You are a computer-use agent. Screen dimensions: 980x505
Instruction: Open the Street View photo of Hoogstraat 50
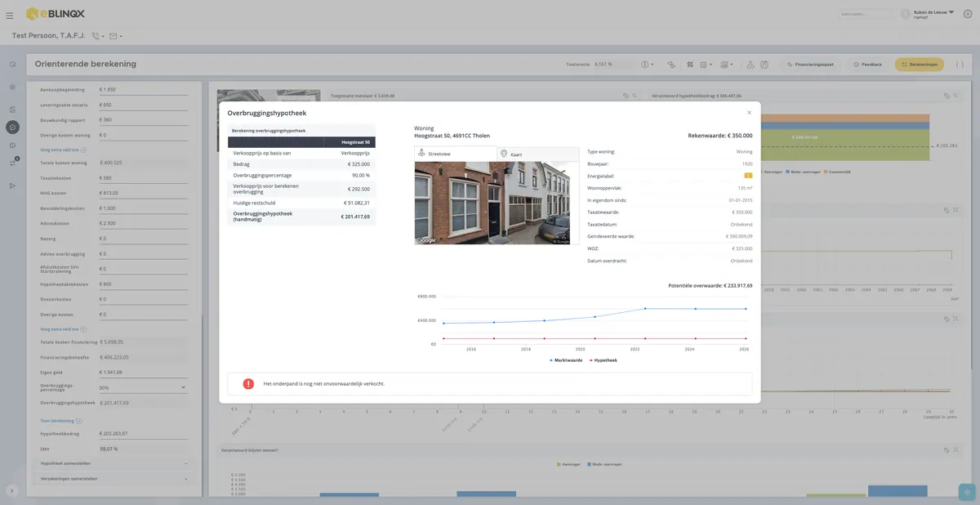(x=493, y=203)
